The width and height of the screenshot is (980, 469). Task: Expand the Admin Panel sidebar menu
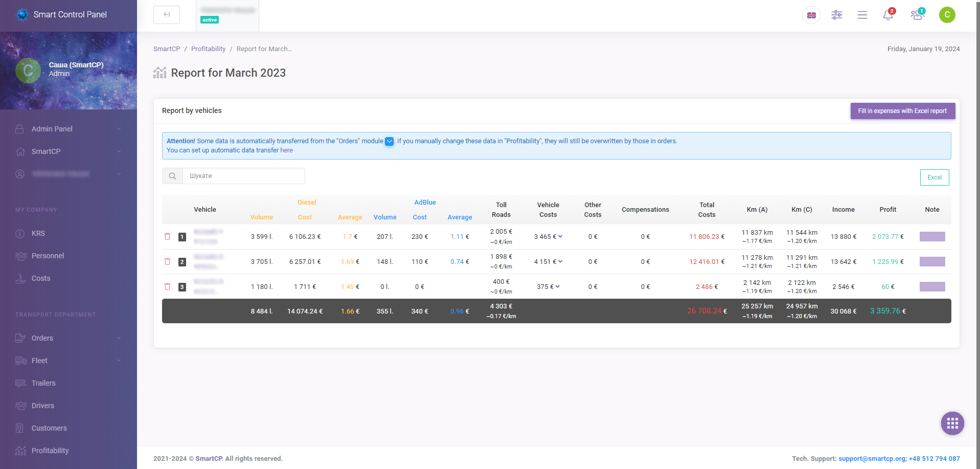tap(69, 129)
